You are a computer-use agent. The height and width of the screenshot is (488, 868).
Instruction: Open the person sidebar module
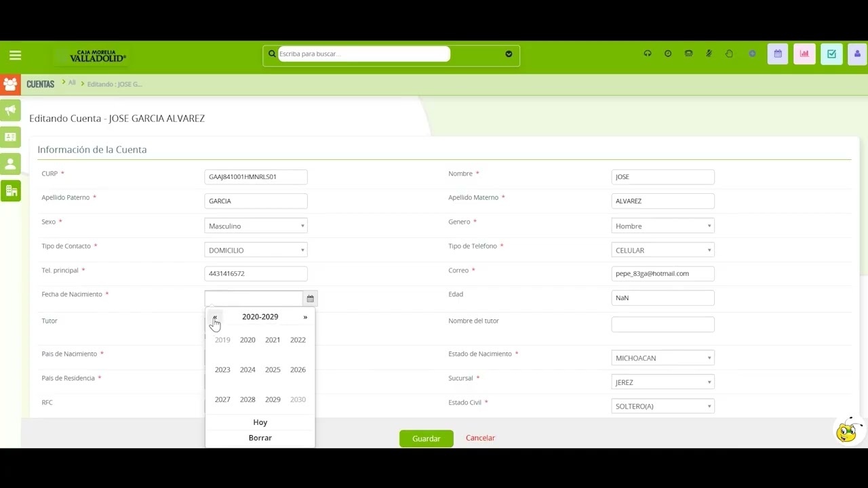[x=10, y=164]
